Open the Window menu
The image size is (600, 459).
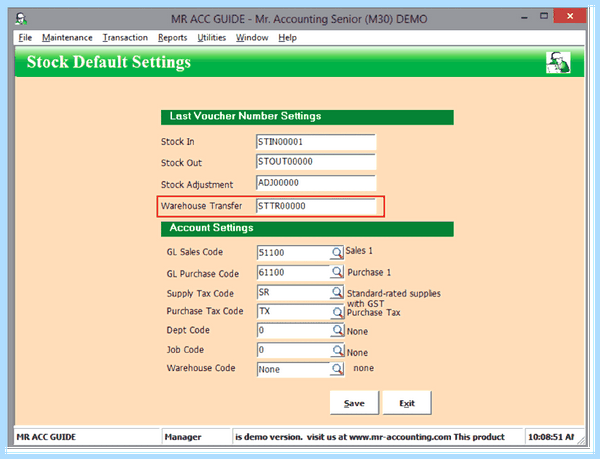[252, 37]
